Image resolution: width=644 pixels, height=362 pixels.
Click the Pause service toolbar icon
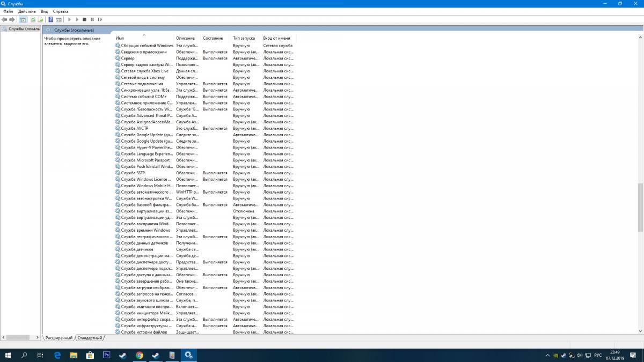(92, 19)
